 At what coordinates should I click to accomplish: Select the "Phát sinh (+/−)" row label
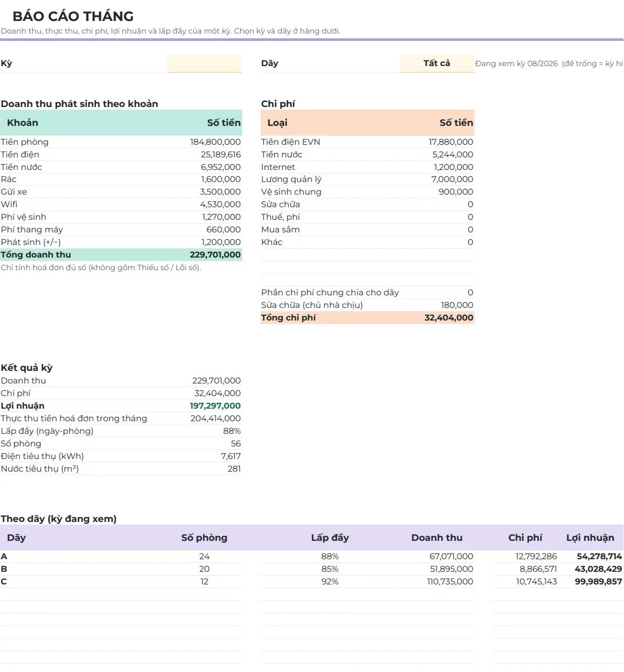pyautogui.click(x=31, y=242)
